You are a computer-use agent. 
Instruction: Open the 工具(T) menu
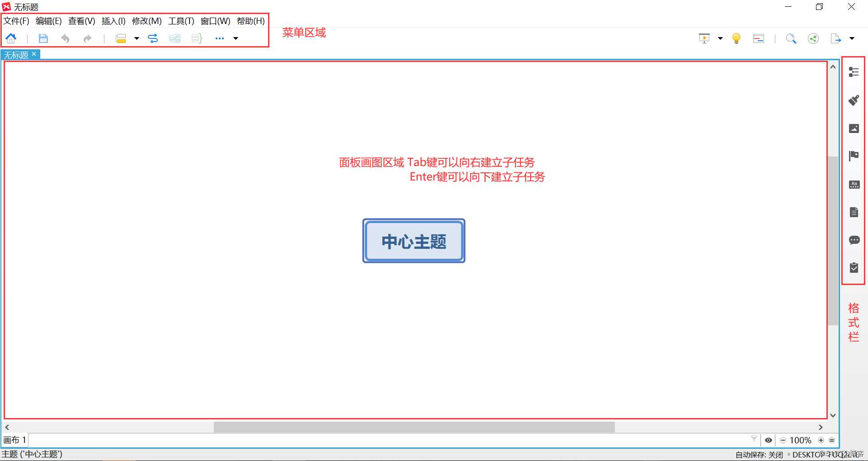(181, 21)
